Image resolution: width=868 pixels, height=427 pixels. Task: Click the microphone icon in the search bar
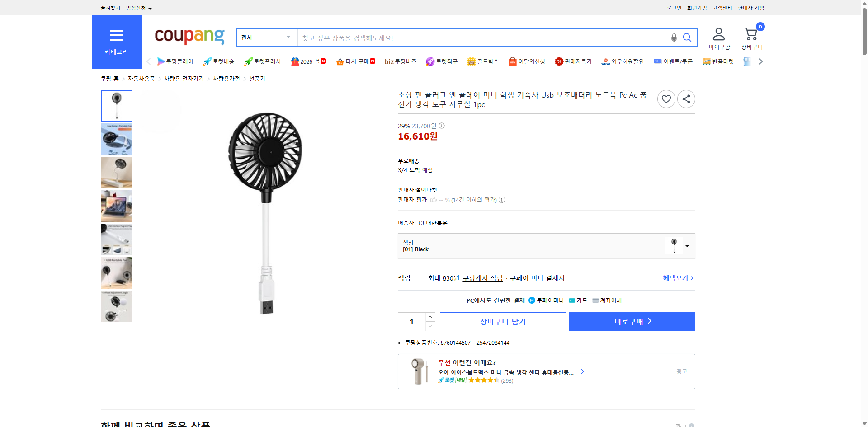pyautogui.click(x=674, y=38)
